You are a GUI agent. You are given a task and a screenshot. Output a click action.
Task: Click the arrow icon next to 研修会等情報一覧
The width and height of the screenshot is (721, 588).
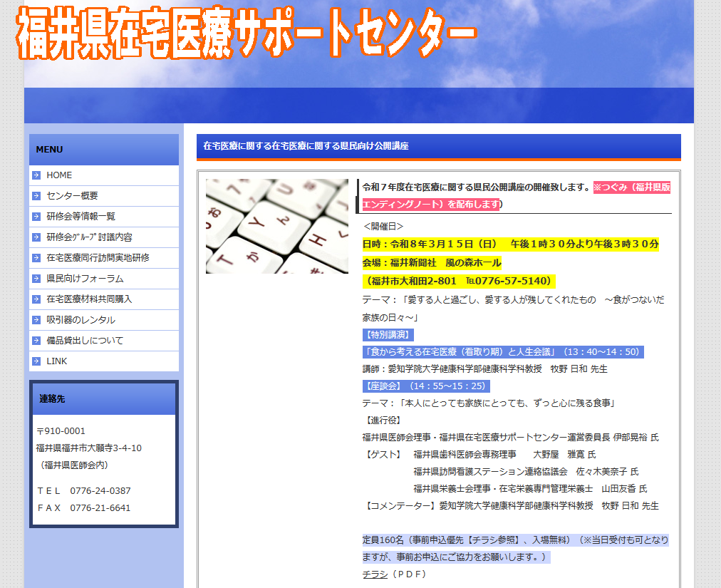click(x=36, y=217)
